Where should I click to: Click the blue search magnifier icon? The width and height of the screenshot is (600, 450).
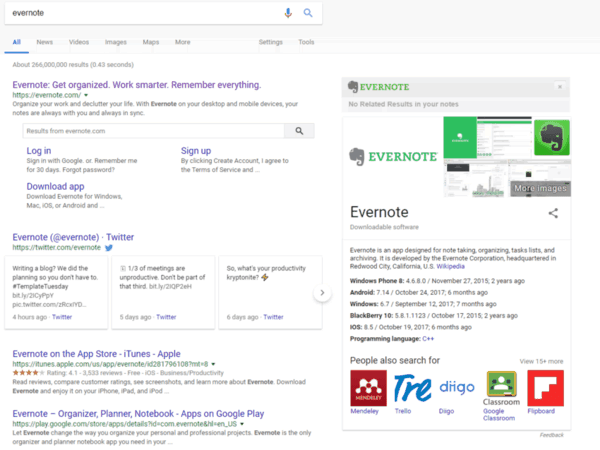[307, 13]
